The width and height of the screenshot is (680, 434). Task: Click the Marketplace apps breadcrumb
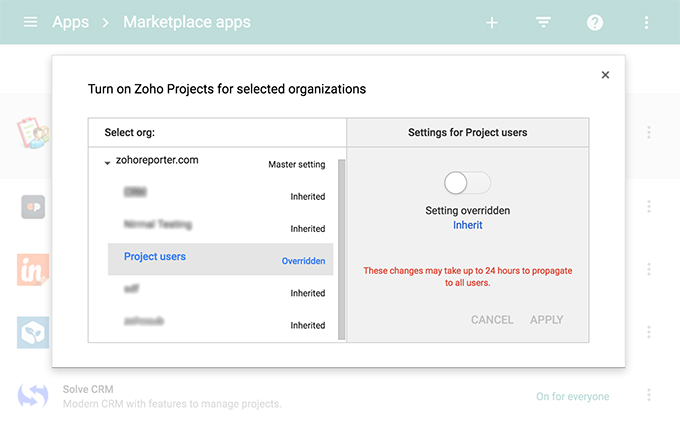pyautogui.click(x=187, y=22)
